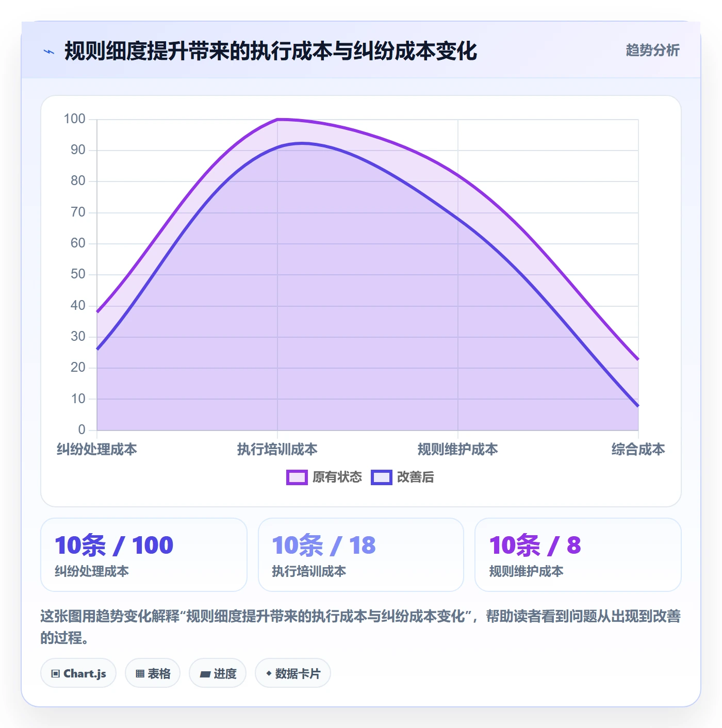Viewport: 722px width, 728px height.
Task: Click the 执行培训成本 x-axis label
Action: [x=277, y=450]
